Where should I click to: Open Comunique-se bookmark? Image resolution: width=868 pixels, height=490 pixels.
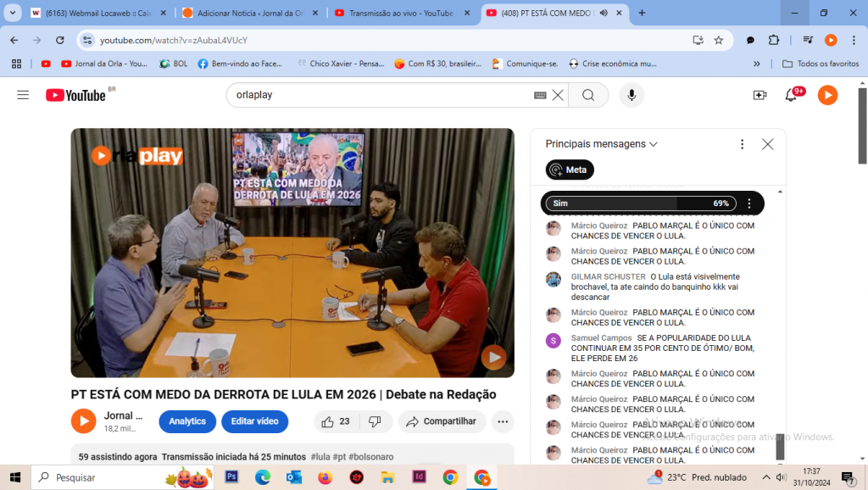pyautogui.click(x=525, y=64)
